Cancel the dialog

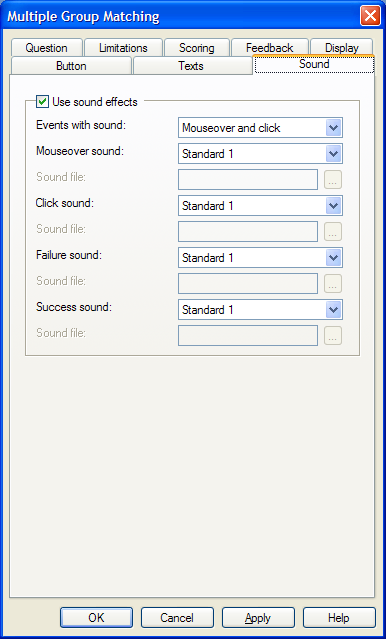point(177,618)
